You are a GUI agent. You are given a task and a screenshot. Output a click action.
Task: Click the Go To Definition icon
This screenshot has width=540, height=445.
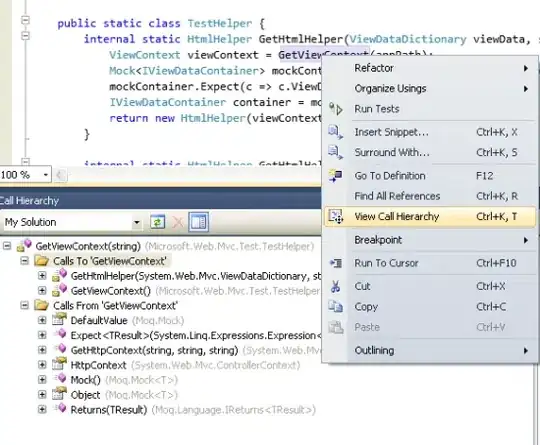click(335, 176)
